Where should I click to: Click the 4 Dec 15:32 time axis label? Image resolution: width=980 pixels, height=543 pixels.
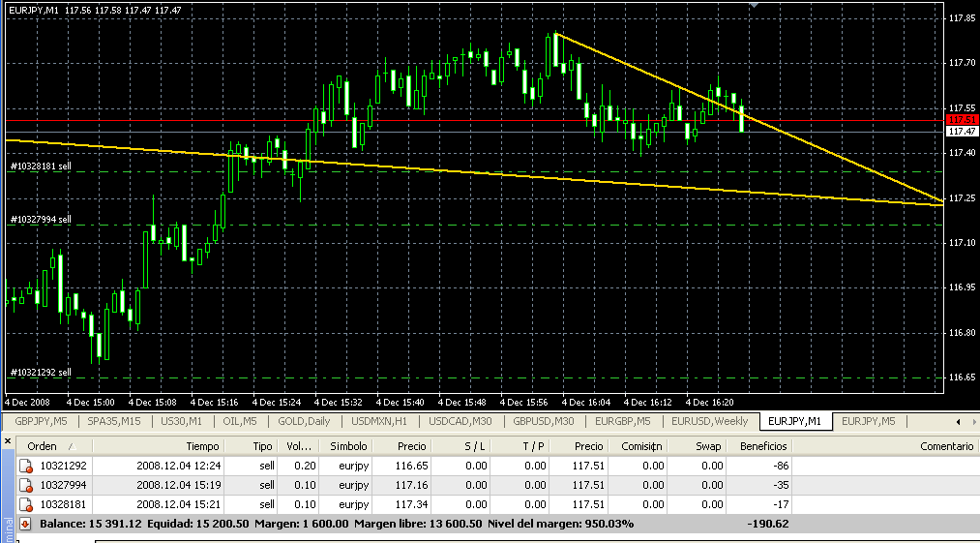tap(339, 403)
